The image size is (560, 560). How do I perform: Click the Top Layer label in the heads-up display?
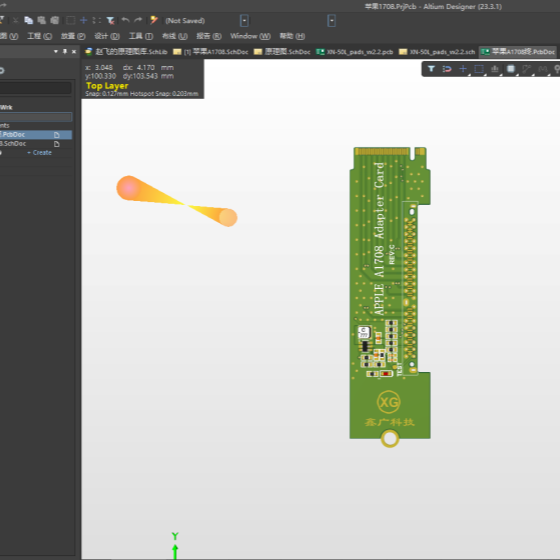click(x=107, y=86)
